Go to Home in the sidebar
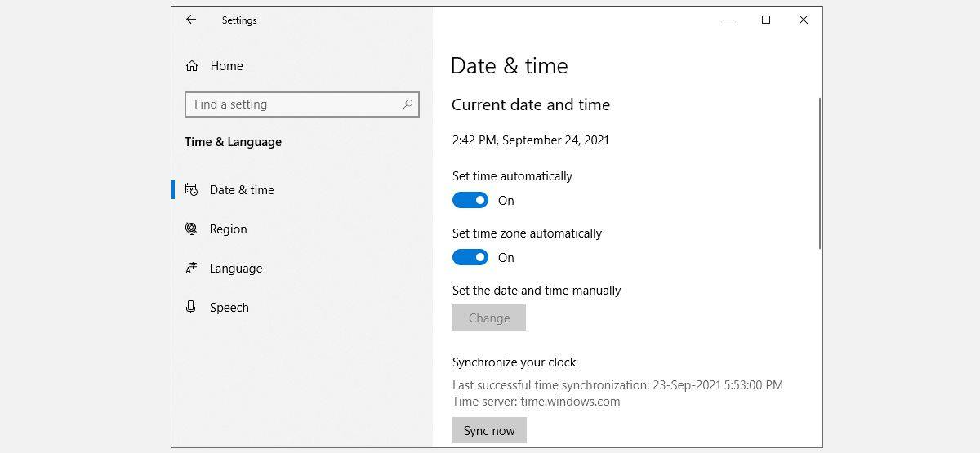The width and height of the screenshot is (980, 453). coord(226,66)
